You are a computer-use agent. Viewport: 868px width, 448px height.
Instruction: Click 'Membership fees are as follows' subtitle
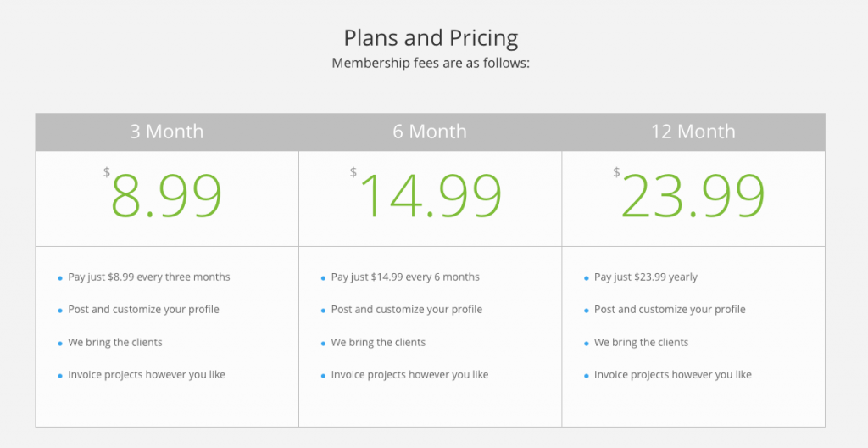[x=431, y=63]
